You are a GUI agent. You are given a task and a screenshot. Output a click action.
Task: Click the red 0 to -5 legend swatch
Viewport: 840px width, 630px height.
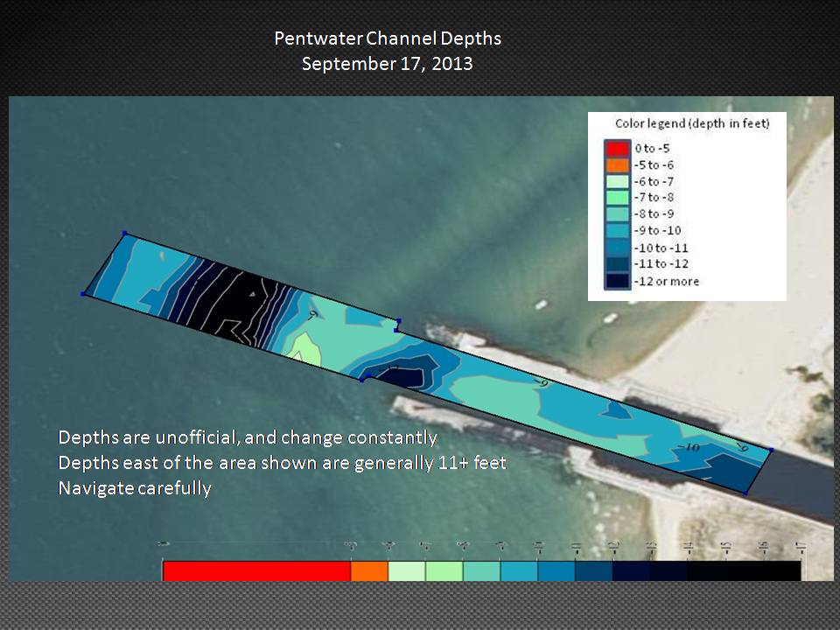617,148
